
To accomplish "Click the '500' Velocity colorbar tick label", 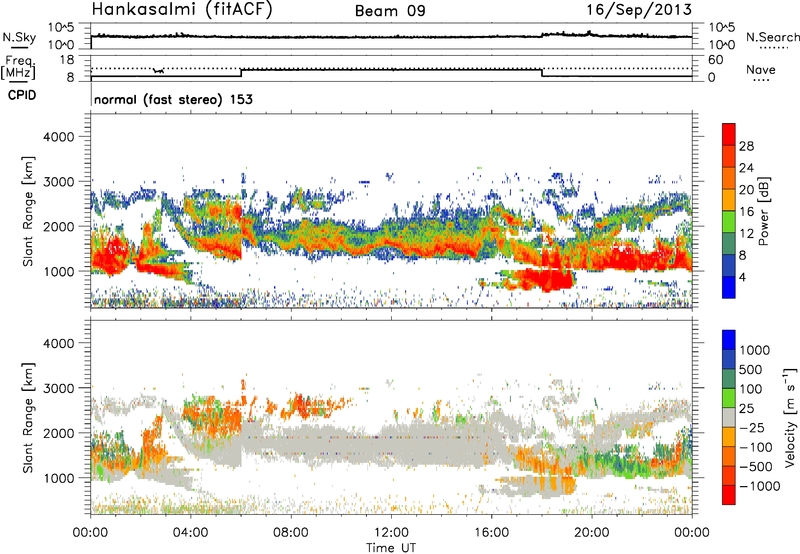I will tap(750, 369).
